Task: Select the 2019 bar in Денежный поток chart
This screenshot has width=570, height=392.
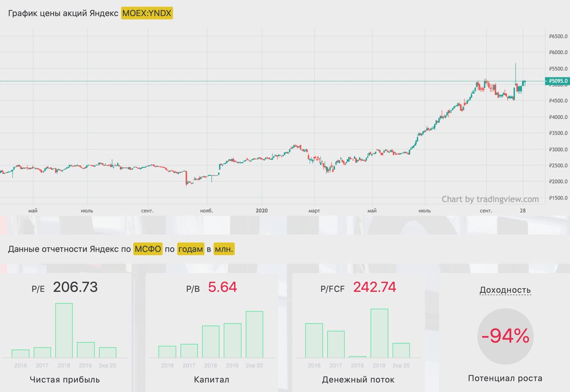Action: (x=379, y=333)
